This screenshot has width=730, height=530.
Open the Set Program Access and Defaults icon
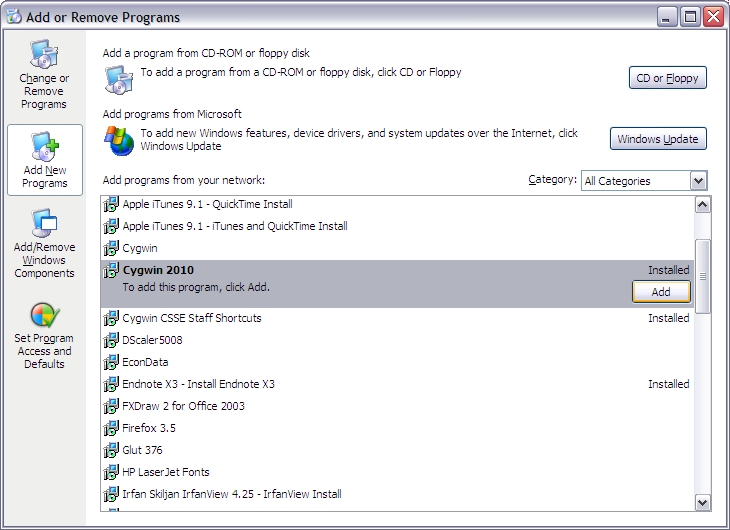click(45, 315)
